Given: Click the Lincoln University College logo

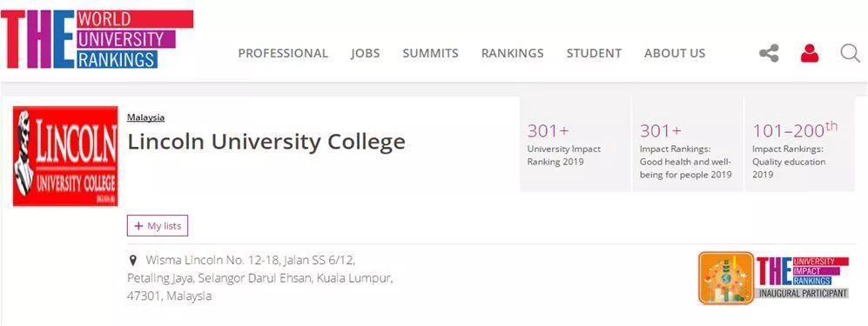Looking at the screenshot, I should click(65, 156).
